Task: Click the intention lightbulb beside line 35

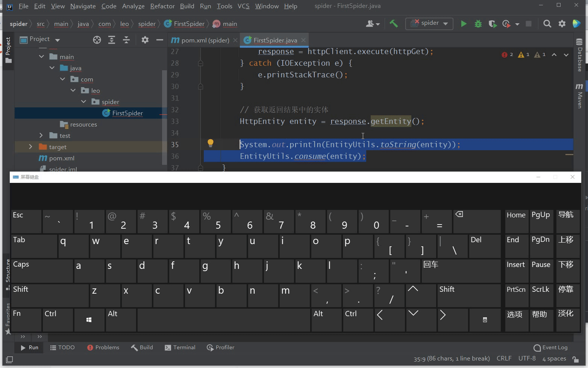Action: pos(210,143)
